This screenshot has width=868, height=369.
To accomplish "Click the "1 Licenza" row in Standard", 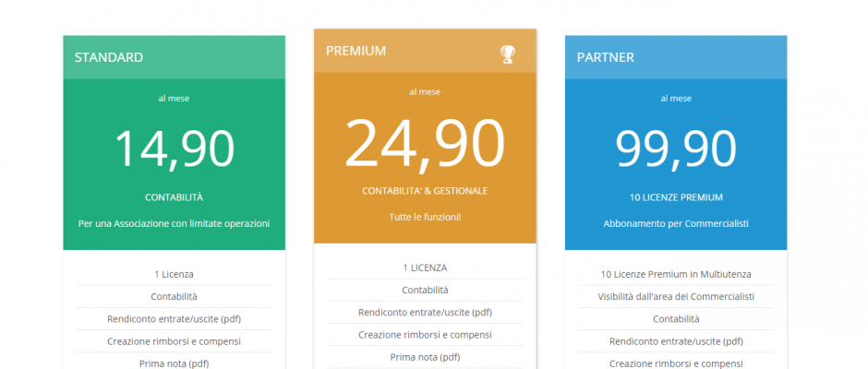I will (174, 274).
